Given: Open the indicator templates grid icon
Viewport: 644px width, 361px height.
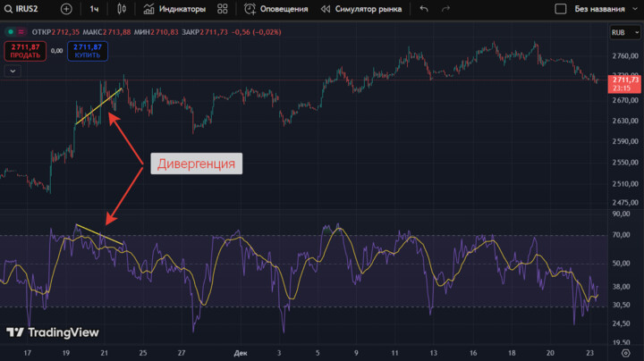Looking at the screenshot, I should [223, 9].
